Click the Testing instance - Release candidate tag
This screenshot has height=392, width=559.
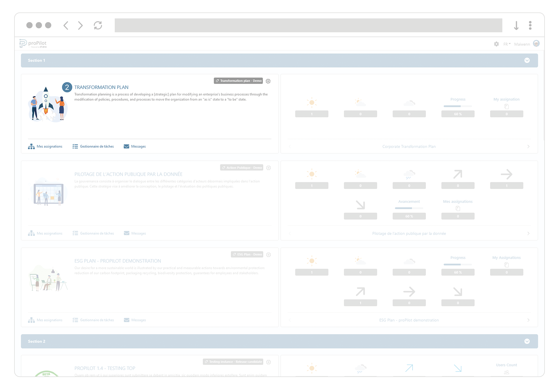[x=233, y=362]
